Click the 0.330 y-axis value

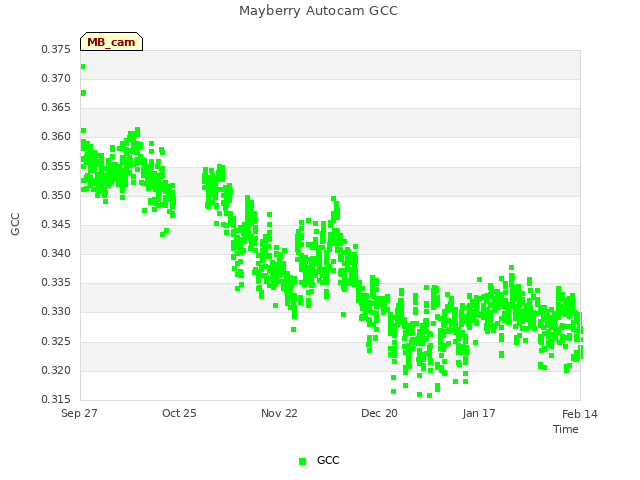(56, 311)
